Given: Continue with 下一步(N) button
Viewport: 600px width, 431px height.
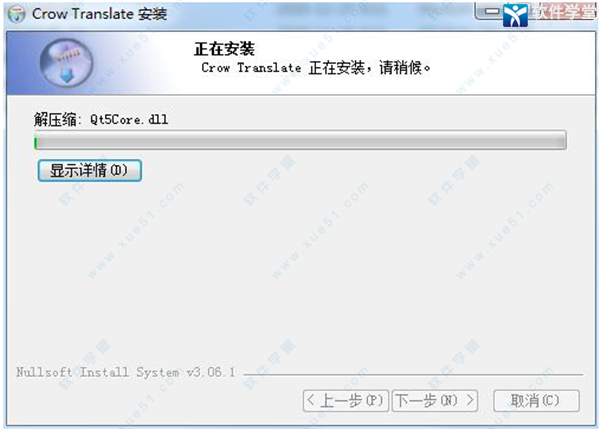Looking at the screenshot, I should pyautogui.click(x=435, y=401).
